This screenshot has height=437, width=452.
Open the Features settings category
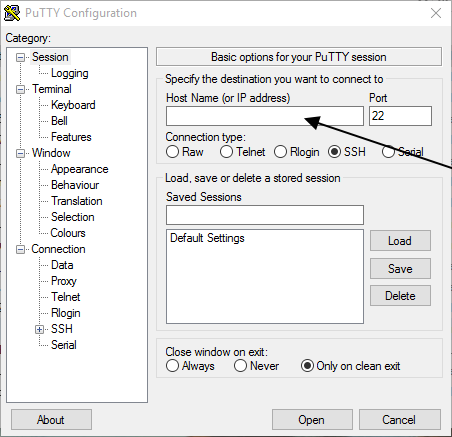click(x=71, y=137)
